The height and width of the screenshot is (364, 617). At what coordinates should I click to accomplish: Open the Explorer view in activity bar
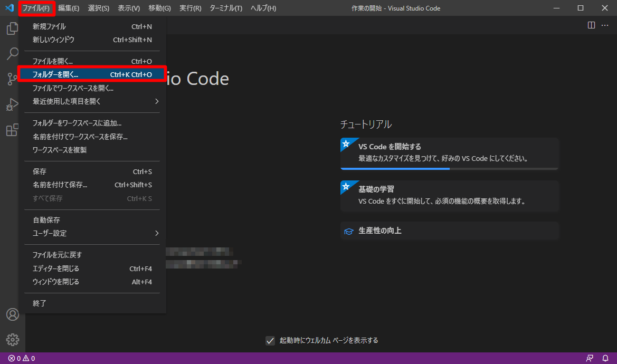(x=12, y=28)
